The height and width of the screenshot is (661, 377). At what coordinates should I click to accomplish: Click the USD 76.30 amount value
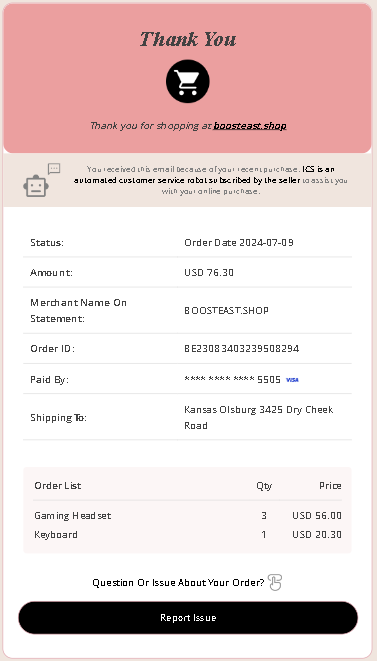(x=209, y=273)
